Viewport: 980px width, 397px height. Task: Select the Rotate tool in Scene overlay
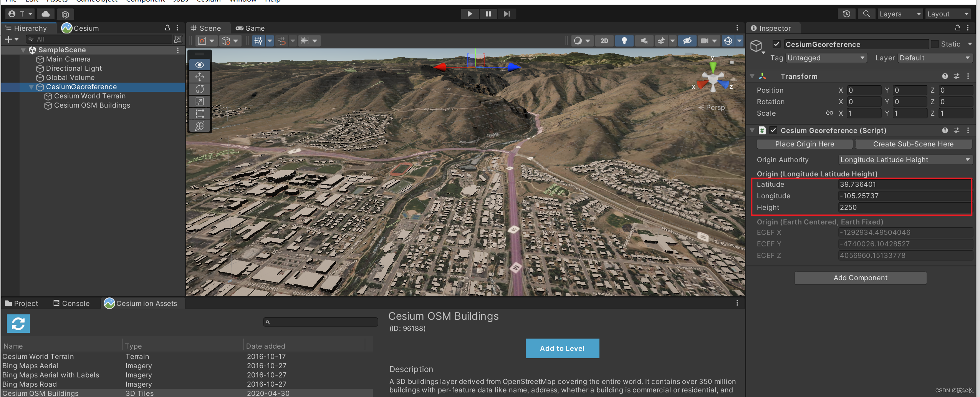coord(200,89)
